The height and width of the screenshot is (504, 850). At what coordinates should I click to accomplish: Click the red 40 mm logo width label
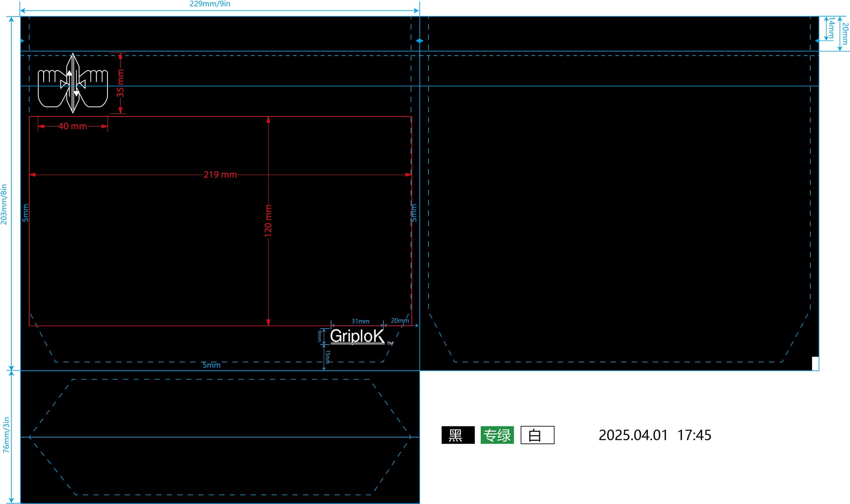click(73, 126)
